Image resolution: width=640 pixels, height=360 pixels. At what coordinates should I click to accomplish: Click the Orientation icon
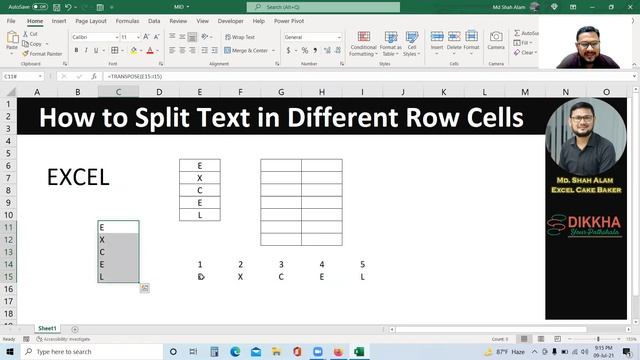pos(205,37)
